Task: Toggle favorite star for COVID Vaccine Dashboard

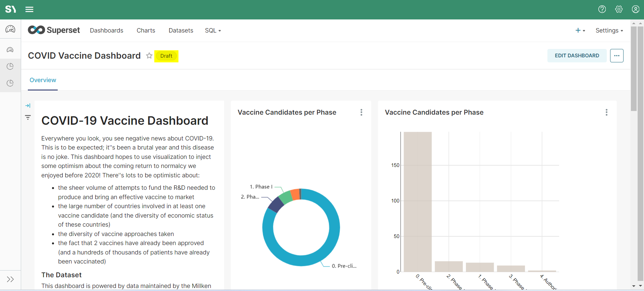Action: [x=149, y=56]
